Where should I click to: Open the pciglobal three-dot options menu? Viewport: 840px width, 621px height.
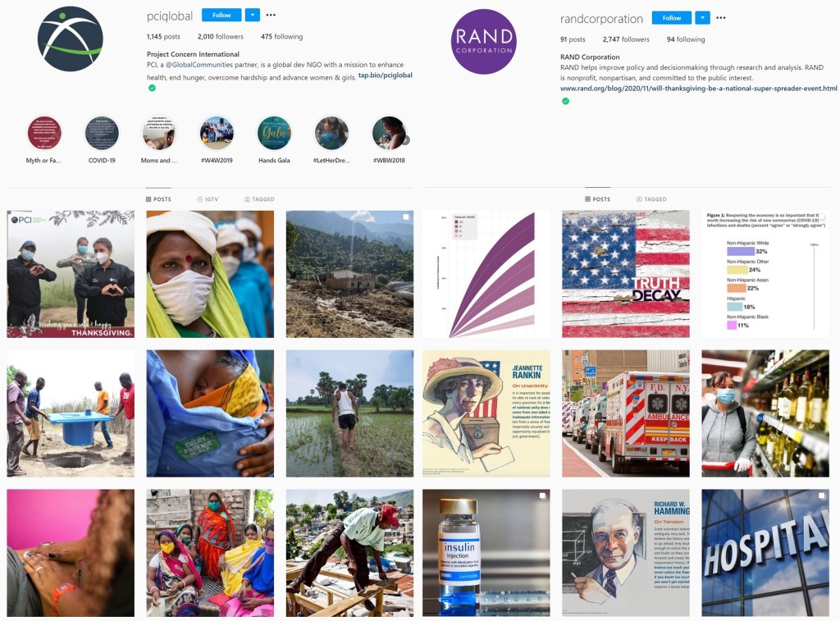(271, 15)
